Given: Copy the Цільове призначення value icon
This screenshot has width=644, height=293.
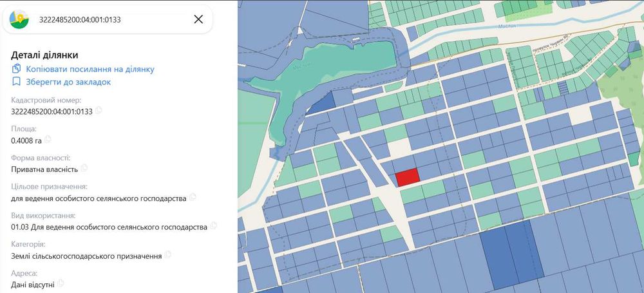Looking at the screenshot, I should click(x=193, y=197).
